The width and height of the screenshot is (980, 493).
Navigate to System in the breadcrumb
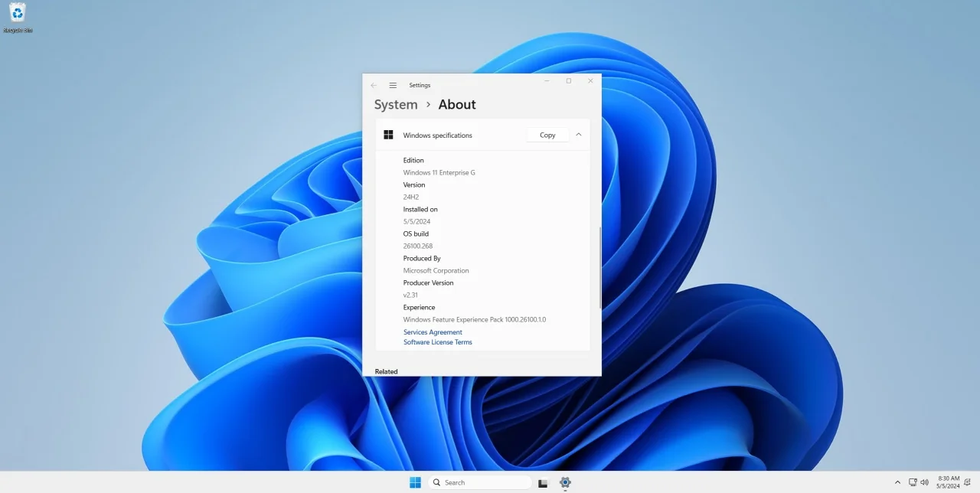(395, 104)
